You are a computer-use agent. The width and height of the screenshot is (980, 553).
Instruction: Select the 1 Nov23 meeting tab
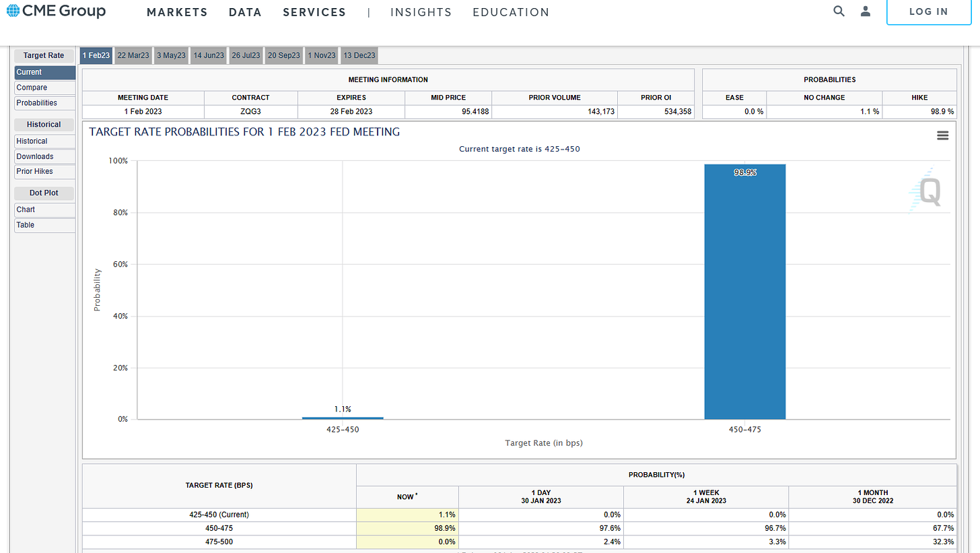click(x=322, y=55)
